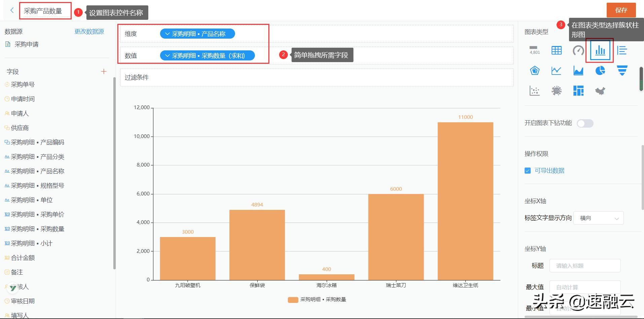The height and width of the screenshot is (319, 644).
Task: Add a new field with plus icon
Action: click(x=104, y=72)
